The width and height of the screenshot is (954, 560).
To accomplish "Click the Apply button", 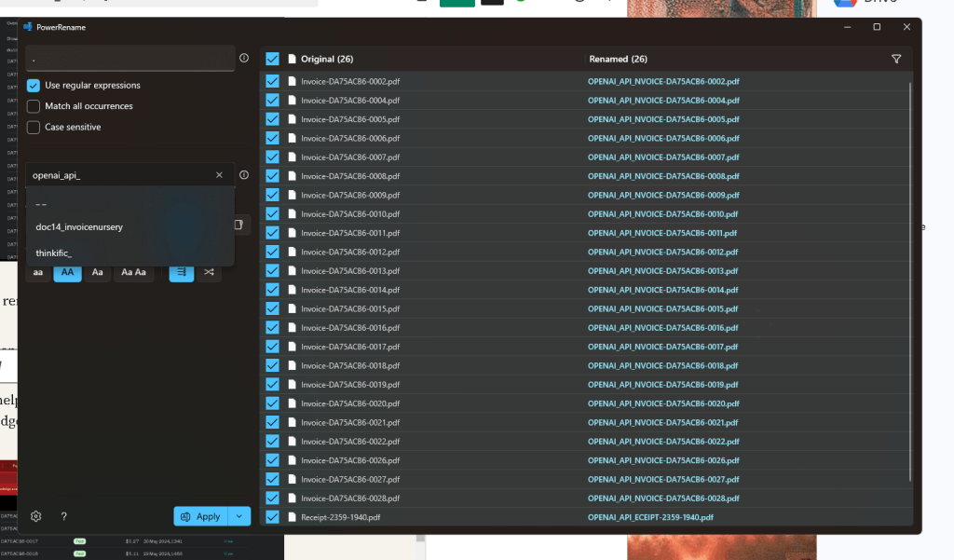I will pos(200,516).
